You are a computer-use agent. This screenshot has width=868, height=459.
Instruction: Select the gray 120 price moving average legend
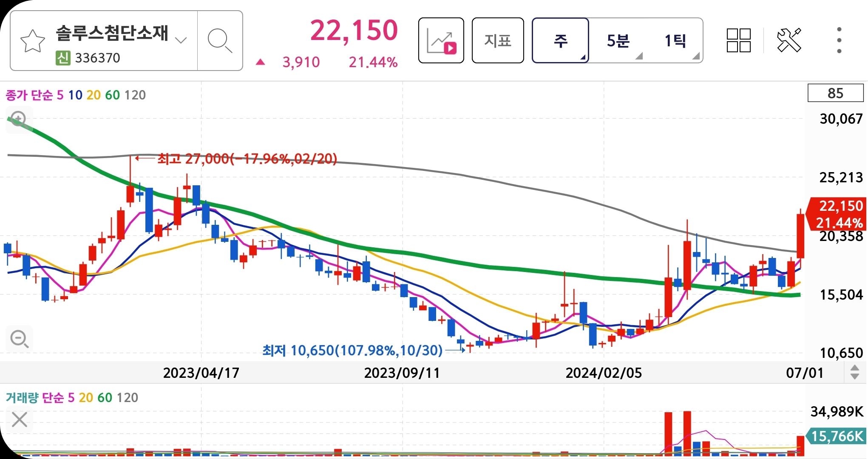pyautogui.click(x=135, y=95)
